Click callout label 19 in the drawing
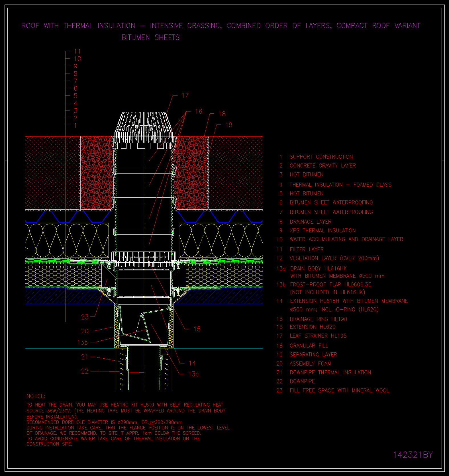Screen dimensions: 449x476 point(228,125)
